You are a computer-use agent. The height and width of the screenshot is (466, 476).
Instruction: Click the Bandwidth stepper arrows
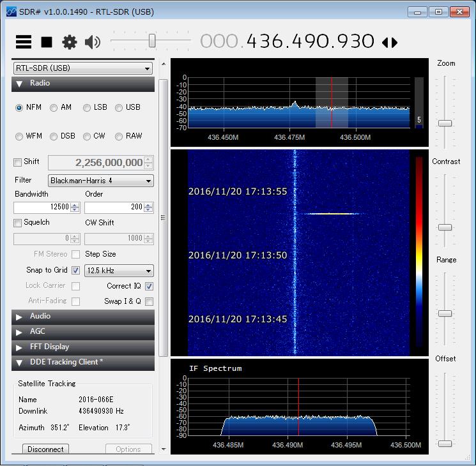click(x=75, y=207)
